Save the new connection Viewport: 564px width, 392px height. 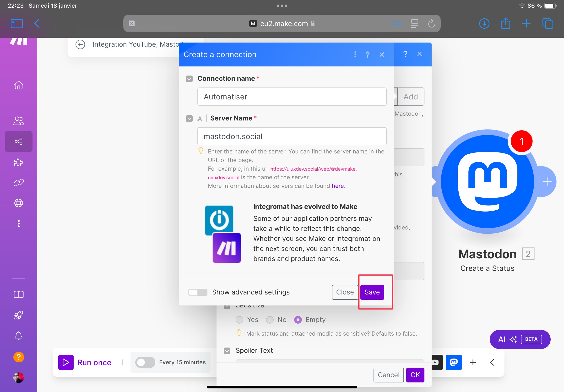[x=372, y=292]
